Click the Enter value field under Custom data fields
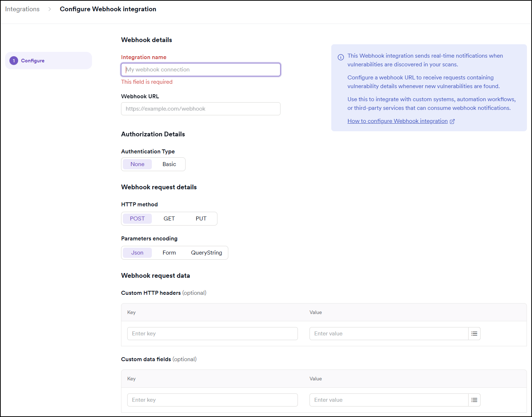 [388, 400]
